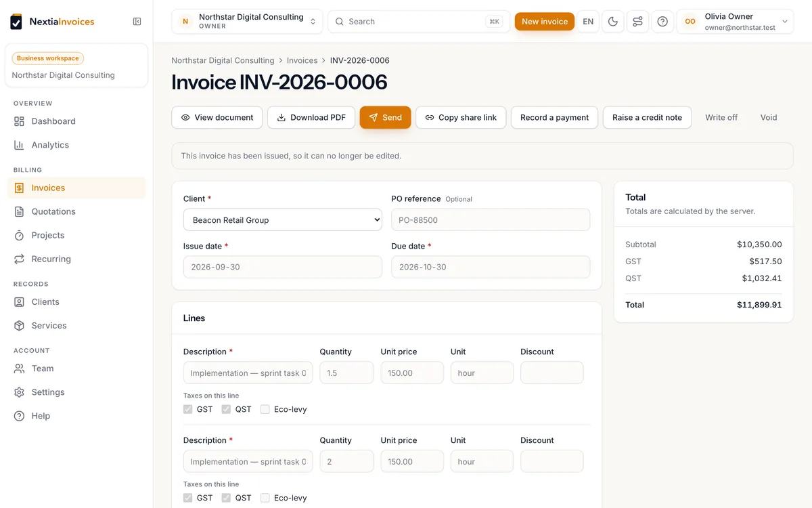812x508 pixels.
Task: Click the New invoice button
Action: click(545, 22)
